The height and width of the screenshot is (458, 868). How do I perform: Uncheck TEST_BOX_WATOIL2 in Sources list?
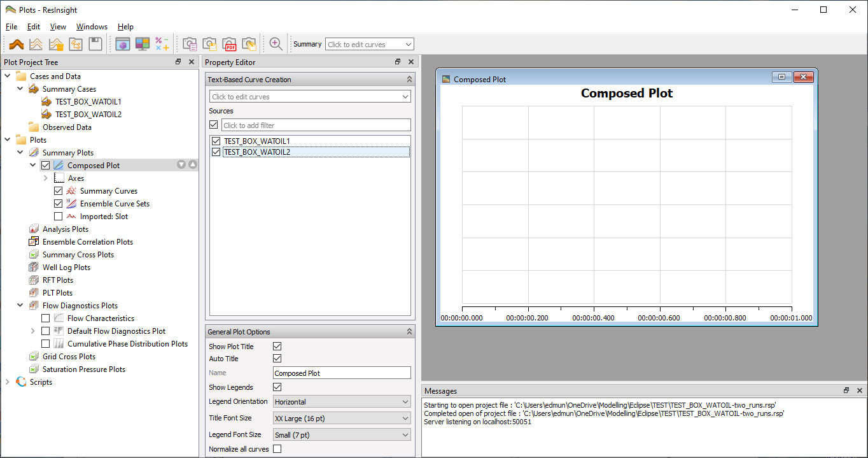(216, 152)
